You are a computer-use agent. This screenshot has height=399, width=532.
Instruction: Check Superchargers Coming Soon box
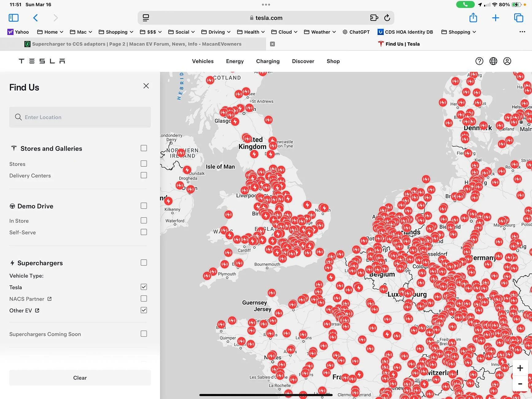click(x=144, y=334)
